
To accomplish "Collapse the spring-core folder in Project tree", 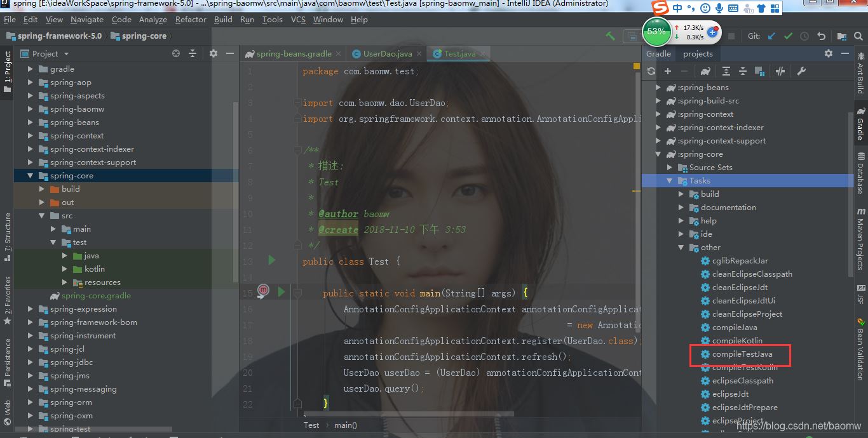I will 30,176.
